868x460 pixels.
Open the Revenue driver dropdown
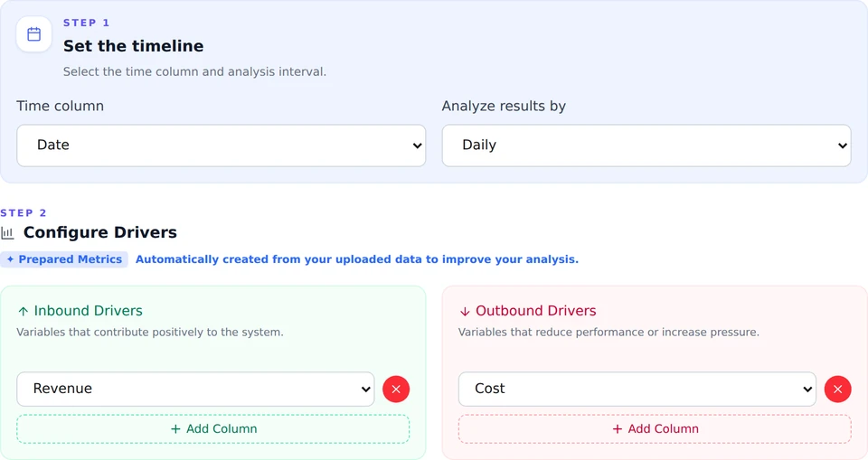pyautogui.click(x=195, y=390)
